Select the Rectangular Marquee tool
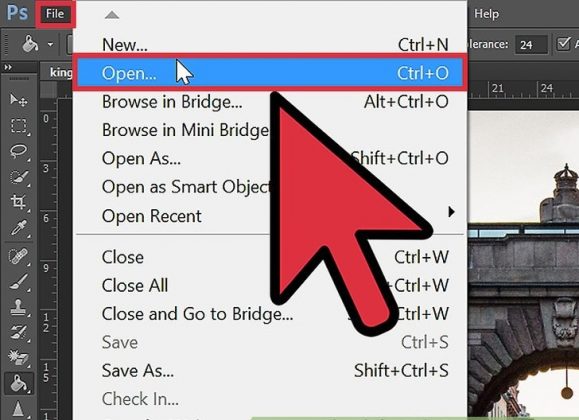This screenshot has width=579, height=420. 18,126
